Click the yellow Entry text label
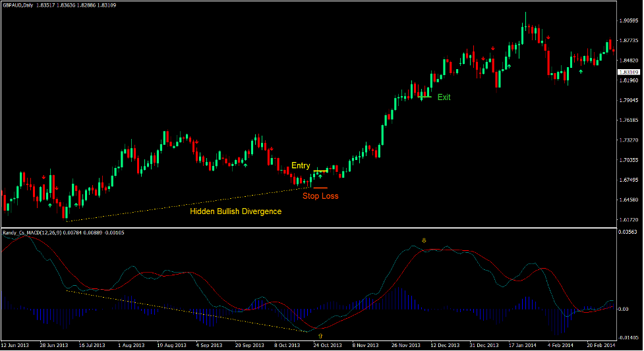Screen dimensions: 644x351 click(301, 165)
